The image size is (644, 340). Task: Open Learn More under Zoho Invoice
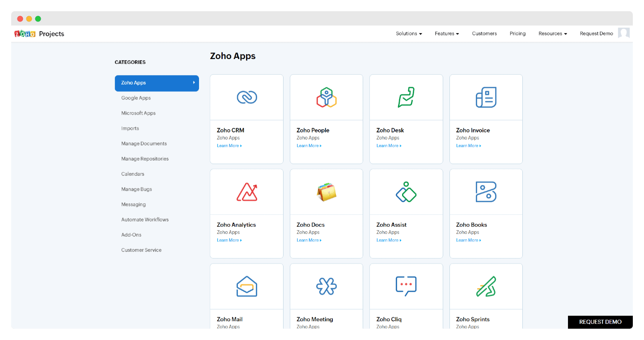tap(469, 146)
